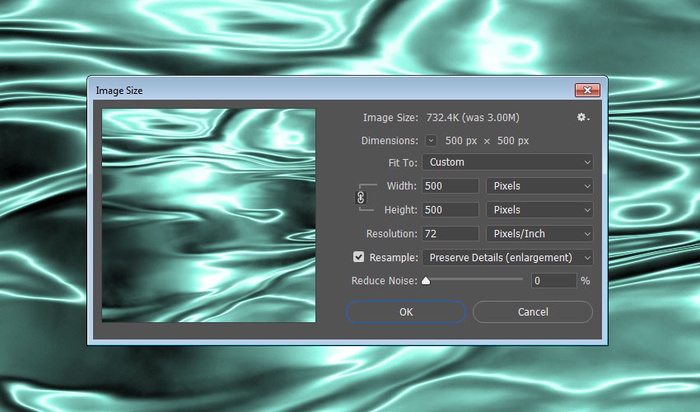Click the image preview thumbnail

point(209,215)
